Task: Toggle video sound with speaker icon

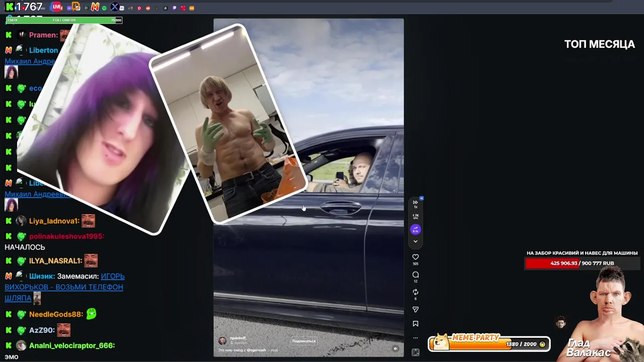Action: click(395, 348)
